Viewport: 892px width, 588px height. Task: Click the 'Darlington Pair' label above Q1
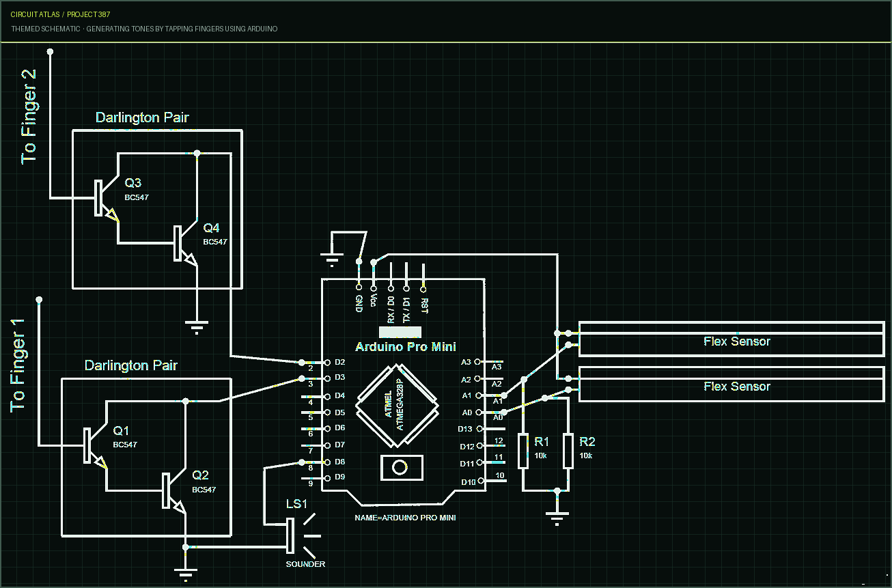pyautogui.click(x=131, y=365)
